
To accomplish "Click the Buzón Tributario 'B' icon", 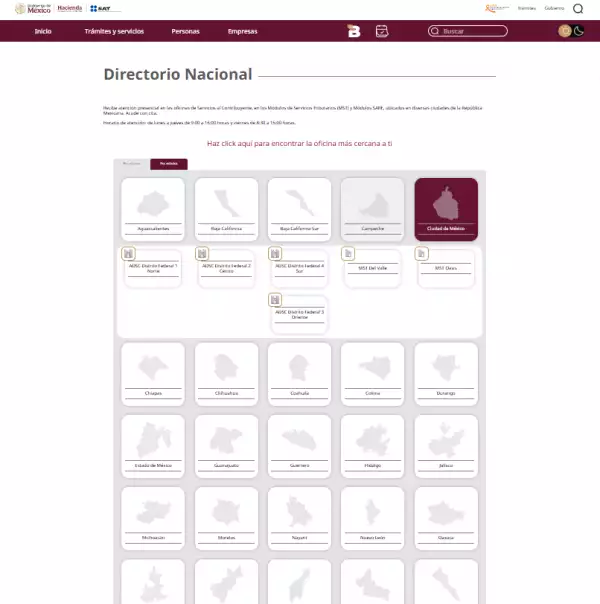I will pyautogui.click(x=353, y=31).
